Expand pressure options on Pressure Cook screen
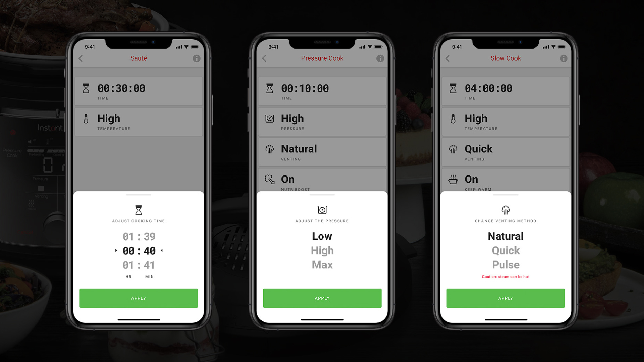The image size is (644, 362). [x=322, y=121]
